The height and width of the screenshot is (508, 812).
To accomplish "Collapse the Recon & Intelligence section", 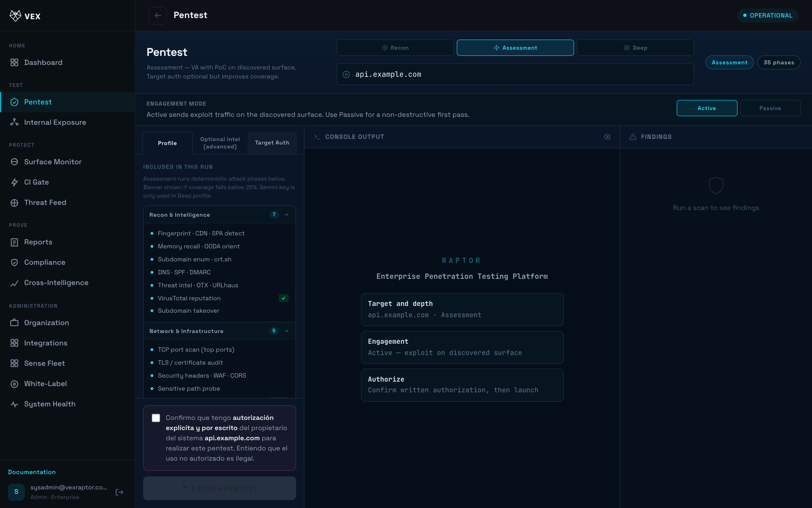I will click(286, 215).
